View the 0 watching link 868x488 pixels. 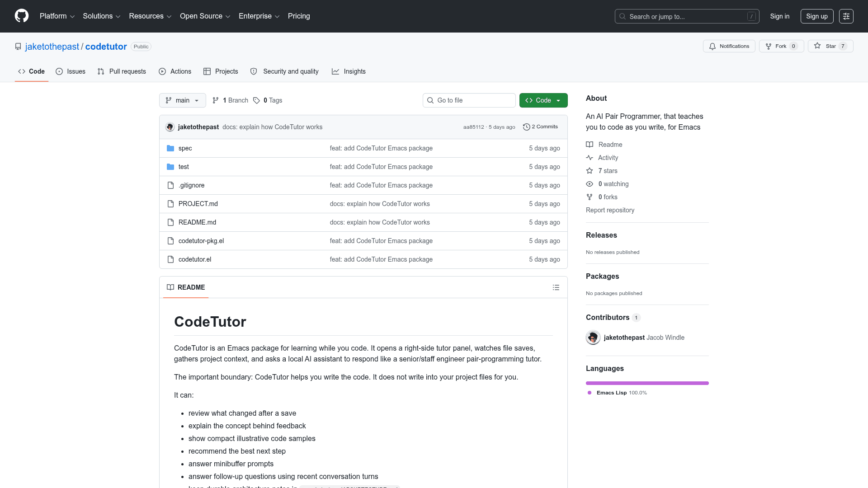coord(607,184)
